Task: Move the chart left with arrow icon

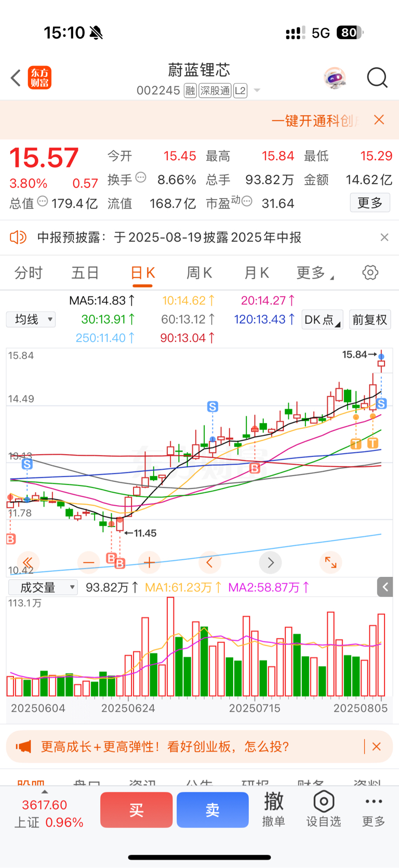Action: coord(210,562)
